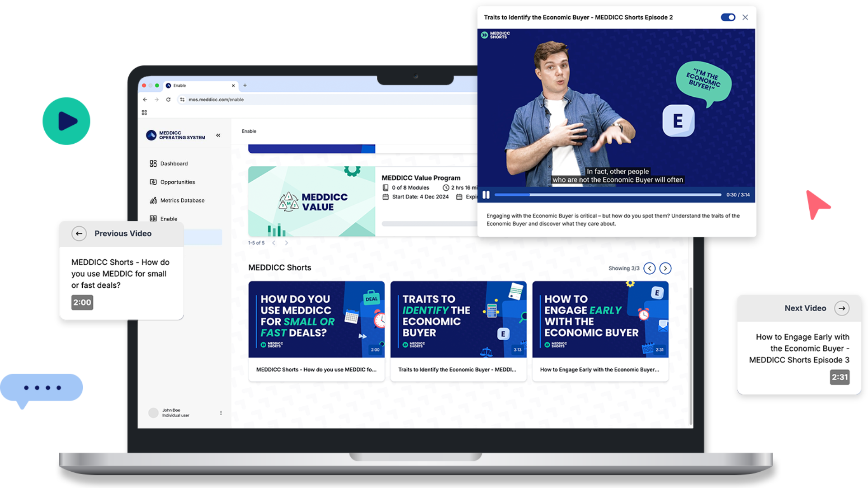This screenshot has width=868, height=488.
Task: Click the Opportunities icon in sidebar
Action: [x=153, y=182]
